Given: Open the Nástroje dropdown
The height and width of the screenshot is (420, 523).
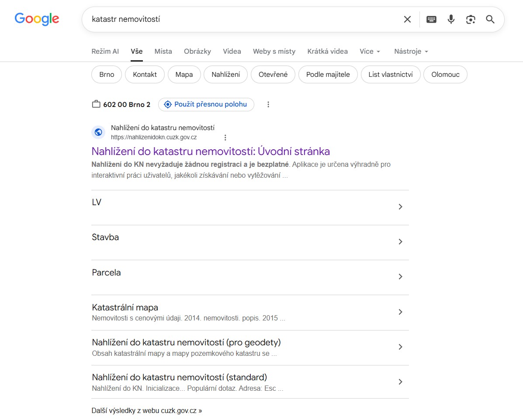Looking at the screenshot, I should coord(411,52).
